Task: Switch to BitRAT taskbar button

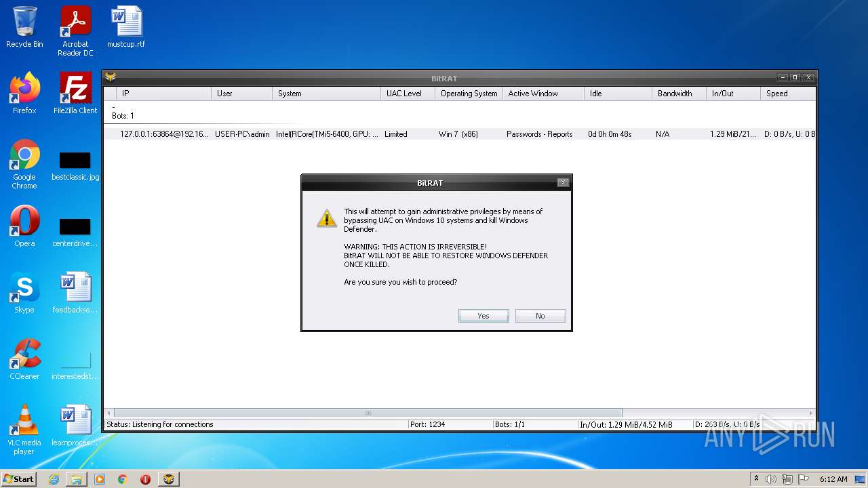Action: (x=169, y=479)
